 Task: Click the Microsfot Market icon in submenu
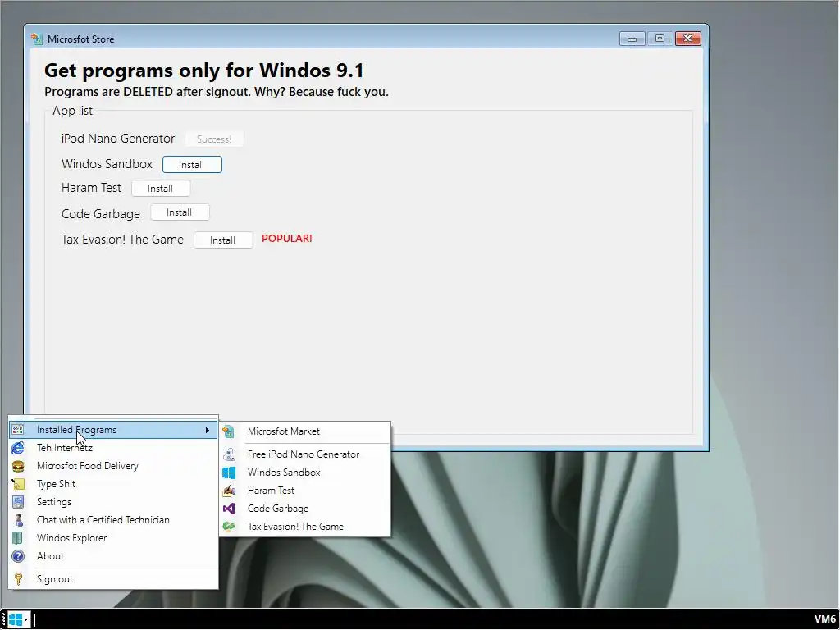coord(229,431)
